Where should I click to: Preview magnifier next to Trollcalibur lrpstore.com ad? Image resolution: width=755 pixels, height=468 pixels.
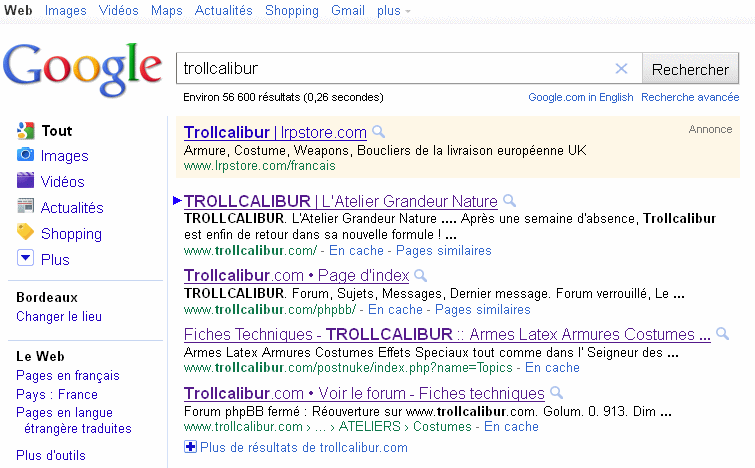[x=379, y=131]
